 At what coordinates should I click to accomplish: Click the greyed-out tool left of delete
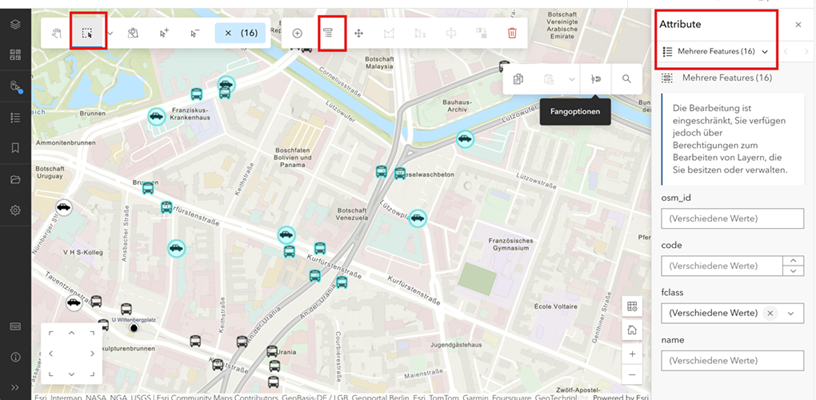481,33
